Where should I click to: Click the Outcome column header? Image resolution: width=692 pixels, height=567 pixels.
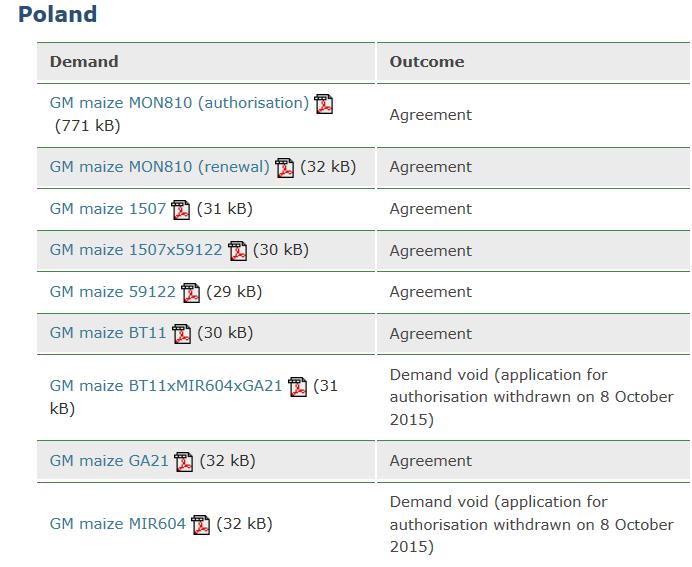tap(427, 62)
